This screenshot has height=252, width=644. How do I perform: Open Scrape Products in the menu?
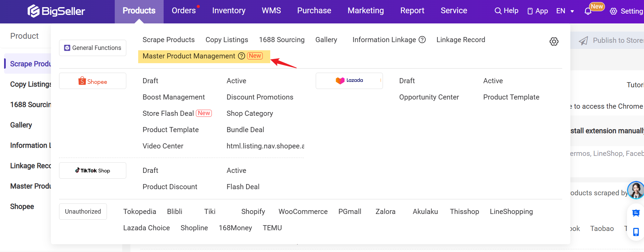169,40
